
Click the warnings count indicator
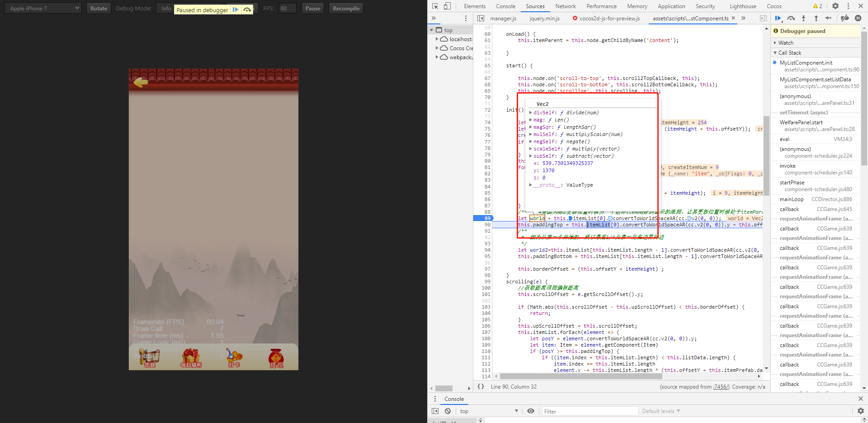818,6
